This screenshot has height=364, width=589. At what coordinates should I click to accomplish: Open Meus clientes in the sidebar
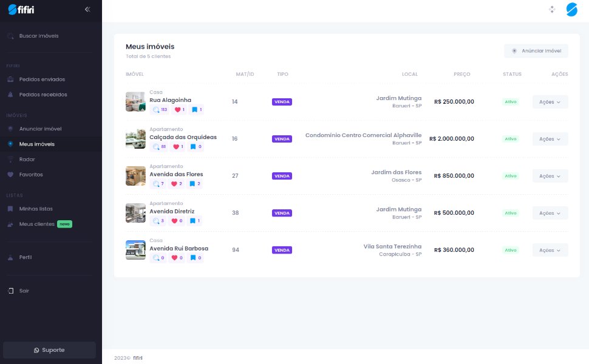(37, 224)
